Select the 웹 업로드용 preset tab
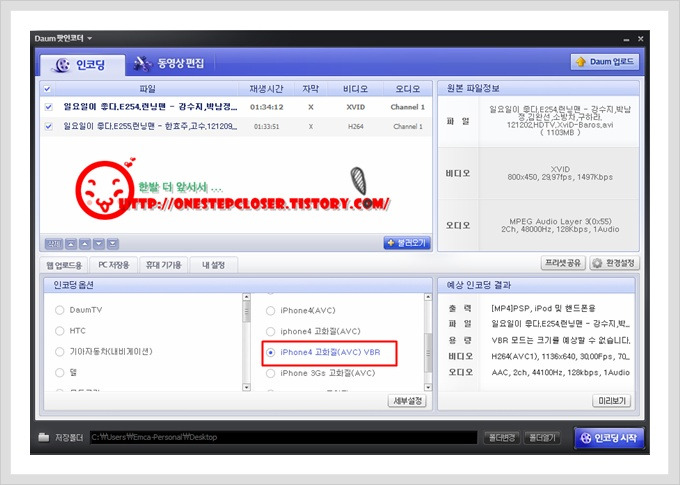The image size is (680, 485). tap(64, 265)
